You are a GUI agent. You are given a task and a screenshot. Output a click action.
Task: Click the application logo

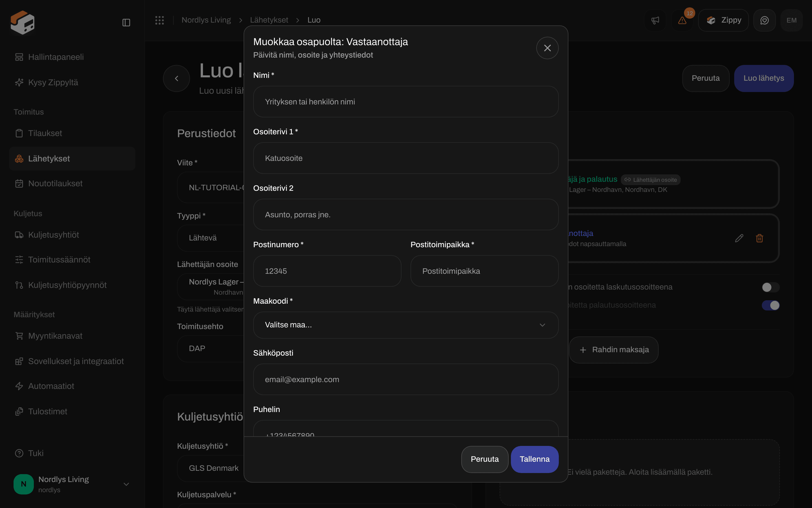(23, 23)
